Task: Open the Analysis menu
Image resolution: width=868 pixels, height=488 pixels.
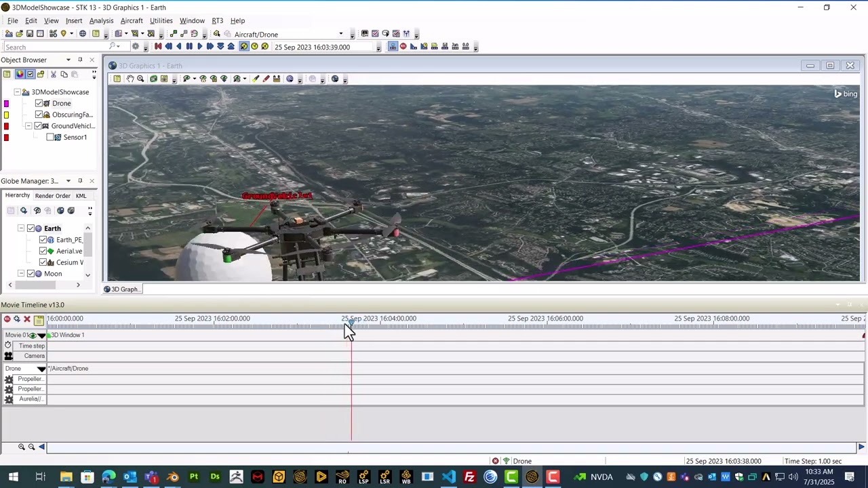Action: [101, 21]
